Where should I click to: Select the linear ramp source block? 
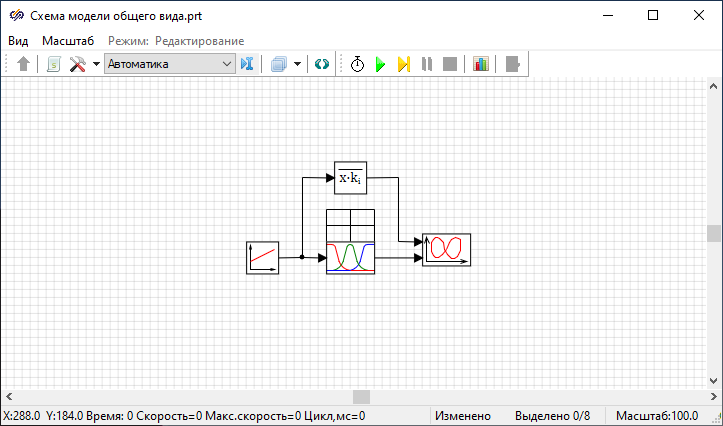(262, 257)
